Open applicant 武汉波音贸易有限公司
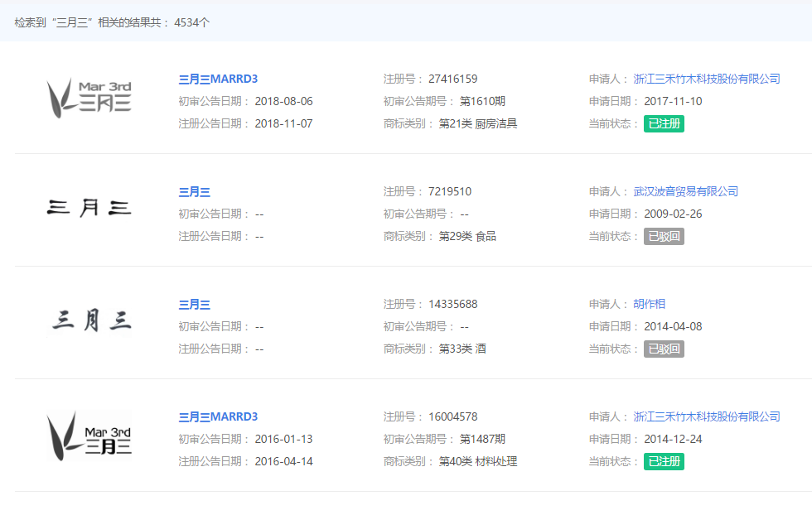Viewport: 812px width, 515px height. [x=686, y=192]
